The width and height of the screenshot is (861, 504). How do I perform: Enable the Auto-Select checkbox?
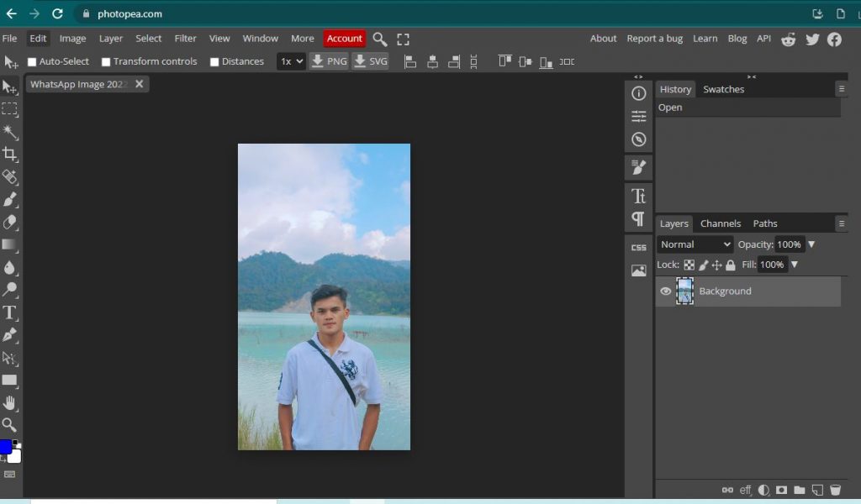32,62
